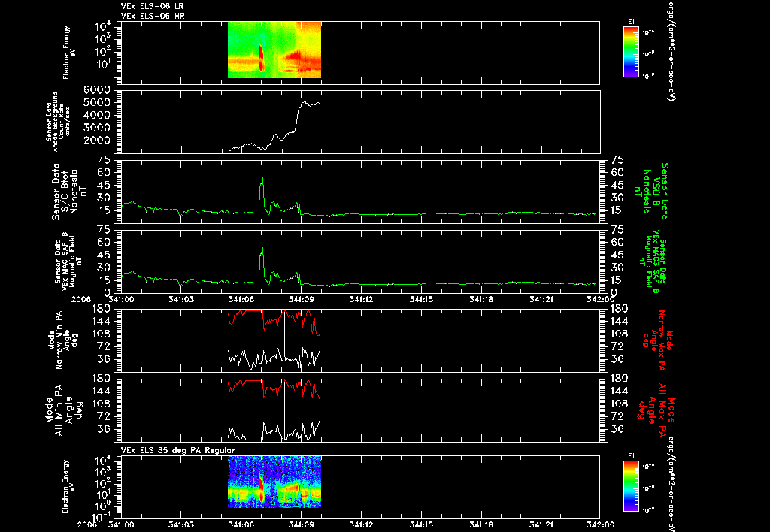The height and width of the screenshot is (532, 770).
Task: Click '341:09' on the bottom time axis
Action: [301, 525]
